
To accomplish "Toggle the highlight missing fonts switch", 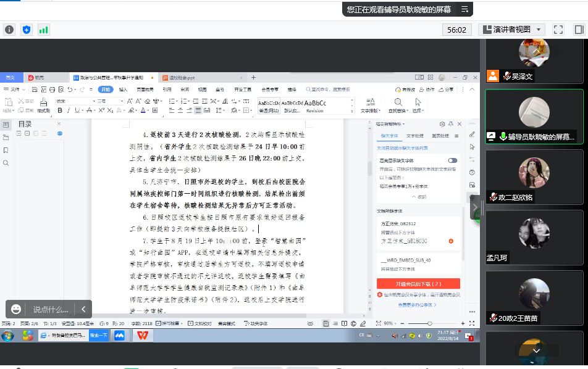I will coord(453,160).
